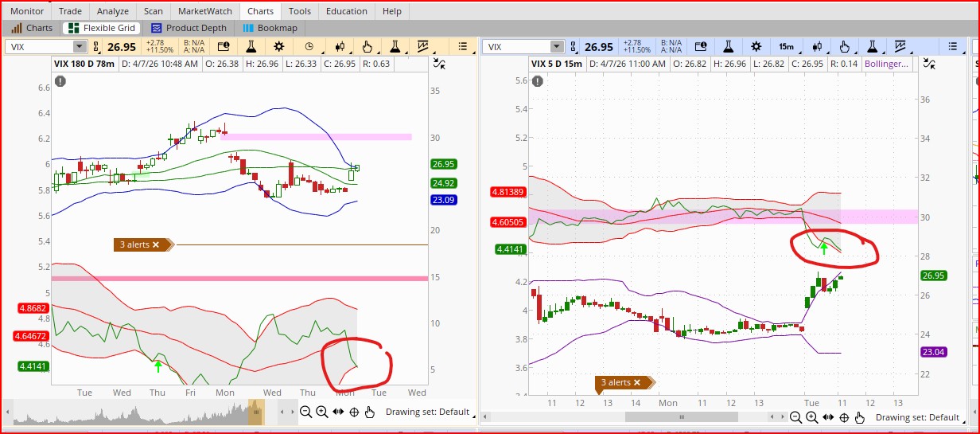980x434 pixels.
Task: Switch to Product Depth sub-tab
Action: 189,28
